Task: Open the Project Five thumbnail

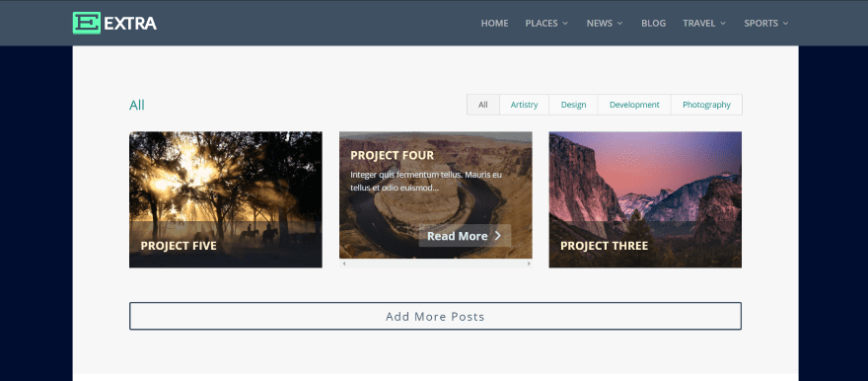Action: (225, 199)
